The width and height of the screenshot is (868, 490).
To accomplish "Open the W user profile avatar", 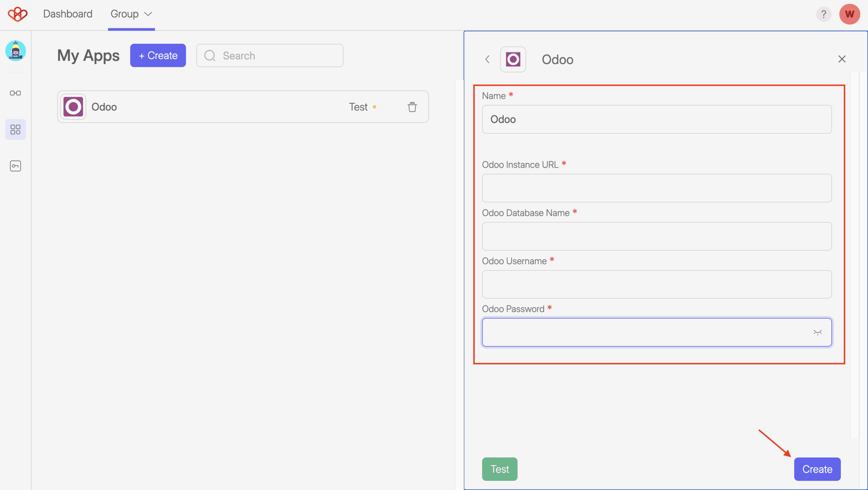I will tap(849, 14).
